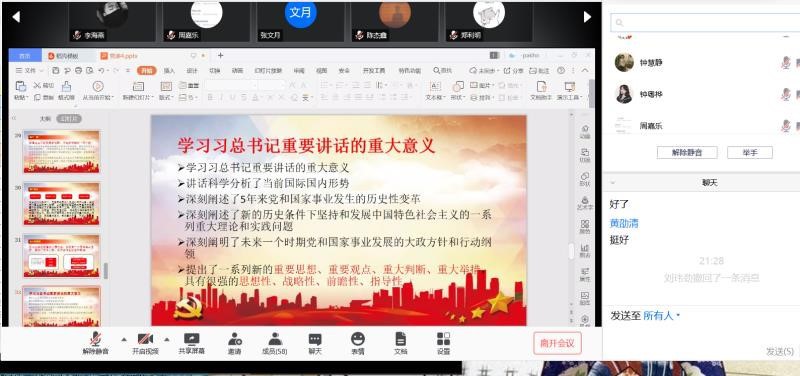Click the 举手 raise hand button

click(x=749, y=152)
